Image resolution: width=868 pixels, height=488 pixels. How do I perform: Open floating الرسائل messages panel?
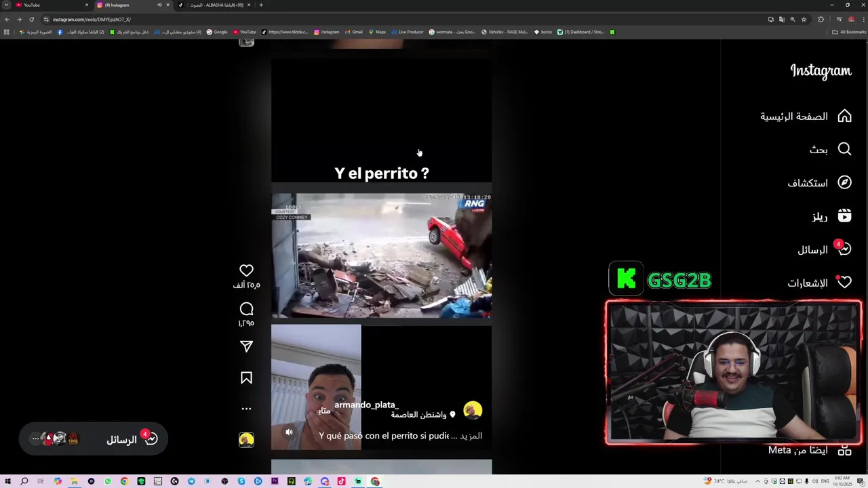point(94,439)
